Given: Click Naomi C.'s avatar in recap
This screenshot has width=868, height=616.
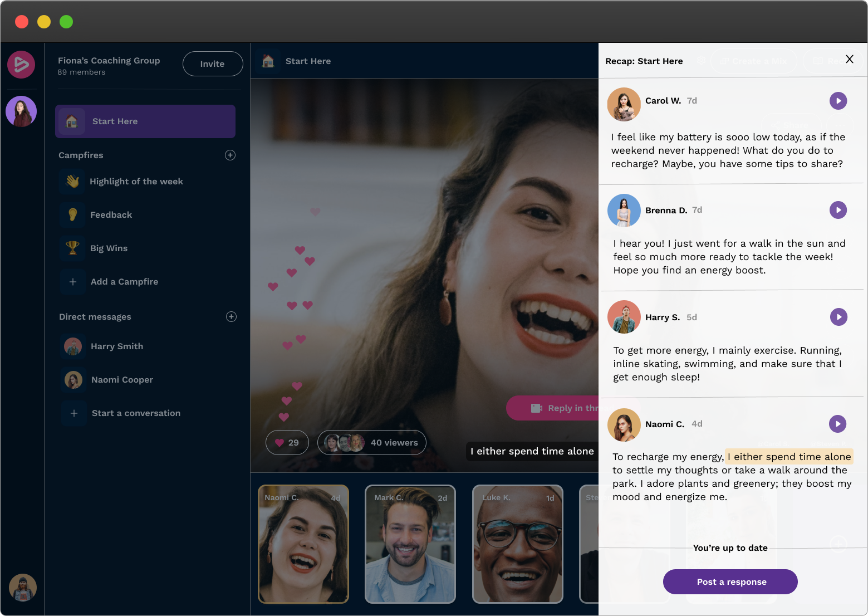Looking at the screenshot, I should (x=624, y=425).
